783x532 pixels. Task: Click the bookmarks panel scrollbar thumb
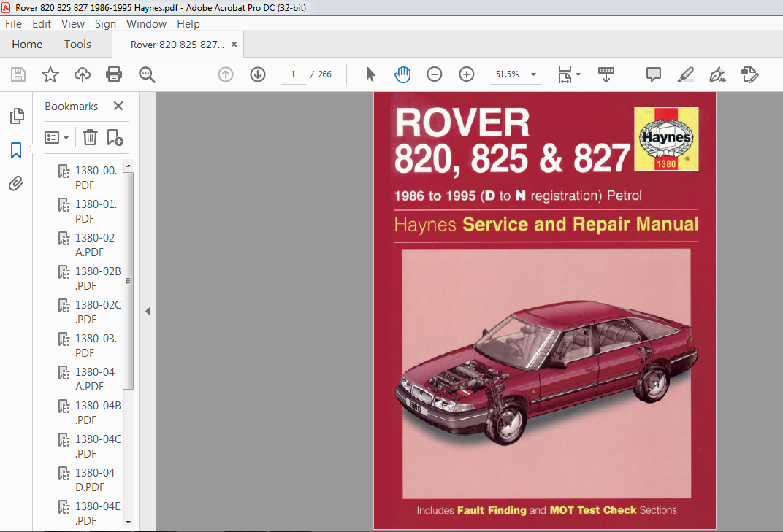[129, 280]
